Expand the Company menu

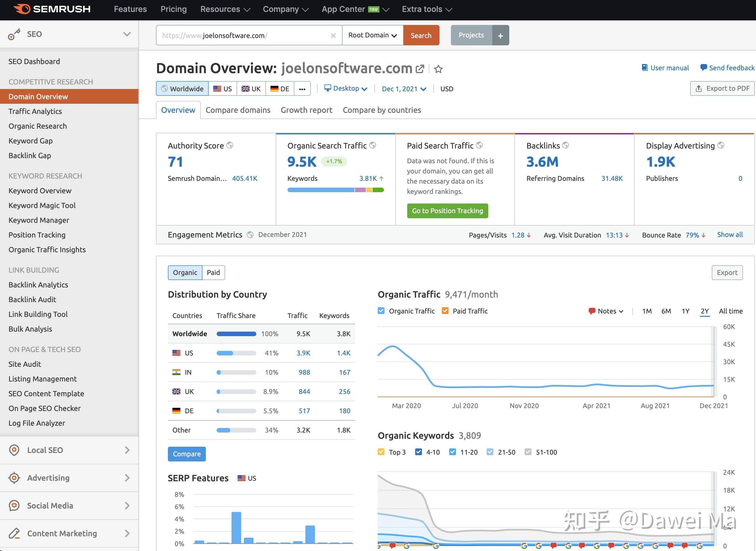286,9
